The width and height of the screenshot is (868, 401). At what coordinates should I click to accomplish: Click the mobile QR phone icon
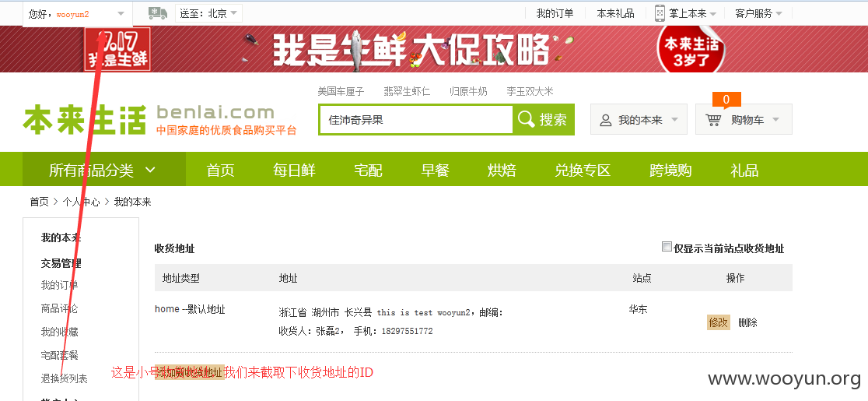660,13
